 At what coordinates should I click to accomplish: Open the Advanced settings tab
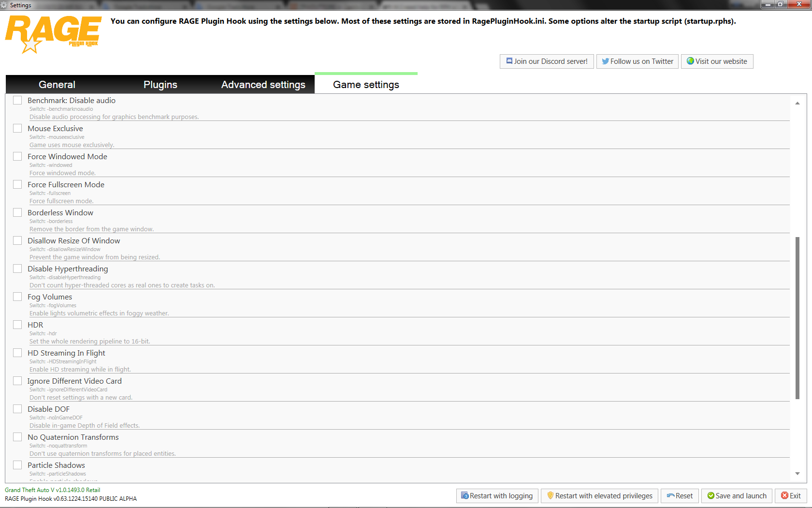click(x=263, y=85)
